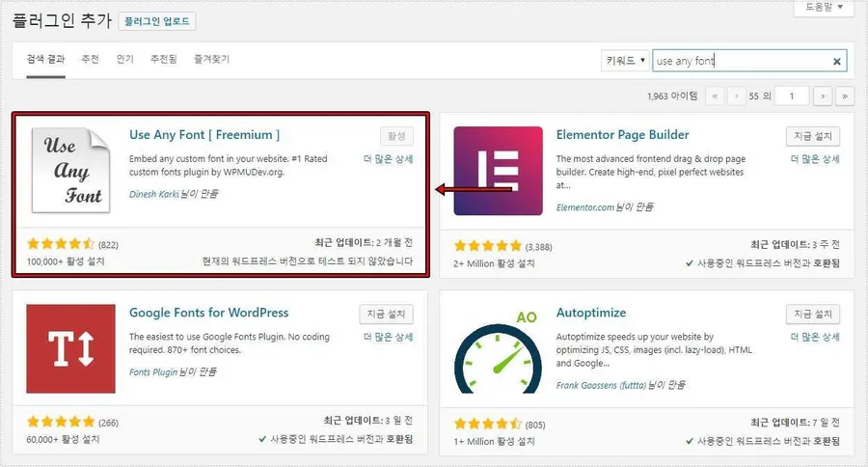Go to the first page of results
Image resolution: width=868 pixels, height=467 pixels.
pos(715,96)
